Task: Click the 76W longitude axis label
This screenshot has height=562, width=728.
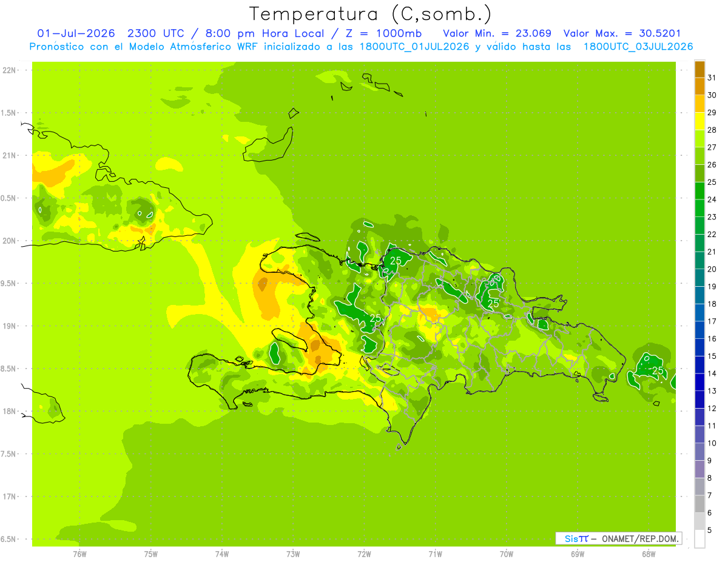Action: click(79, 554)
